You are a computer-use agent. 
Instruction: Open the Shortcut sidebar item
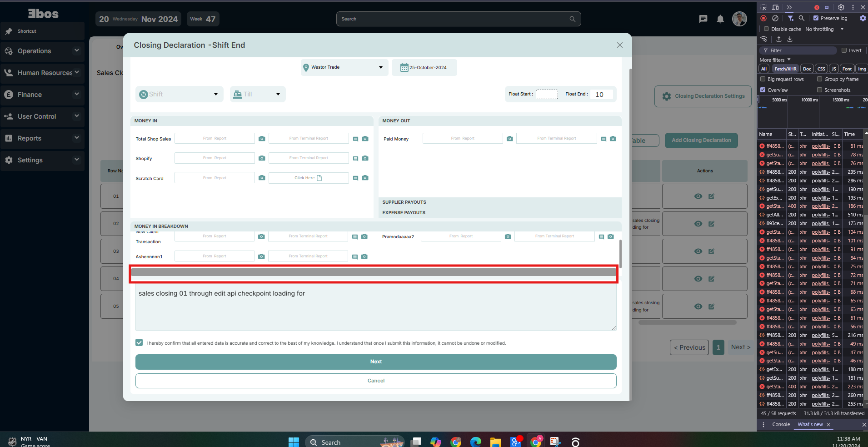pos(42,31)
